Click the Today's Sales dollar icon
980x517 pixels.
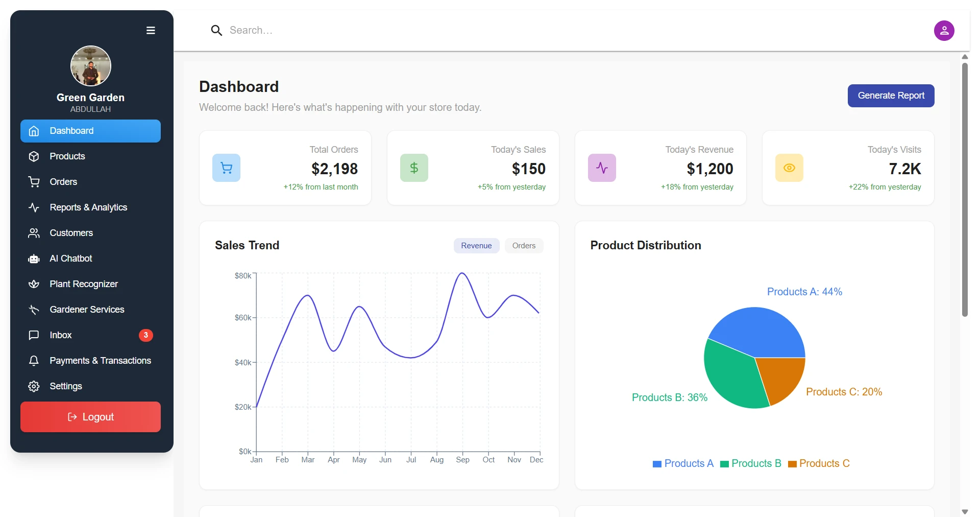(x=414, y=168)
